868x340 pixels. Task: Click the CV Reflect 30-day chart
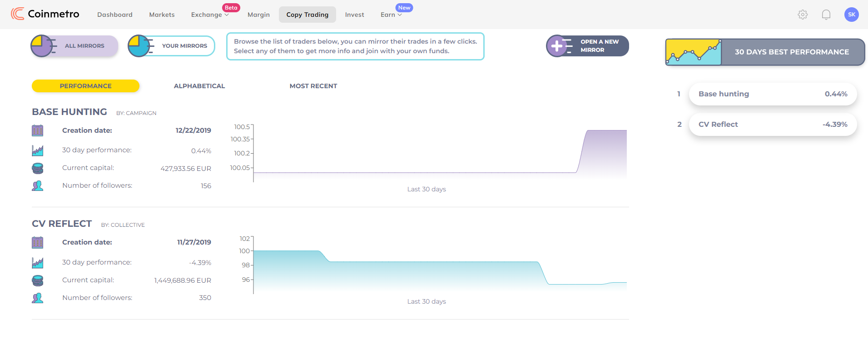(x=440, y=265)
